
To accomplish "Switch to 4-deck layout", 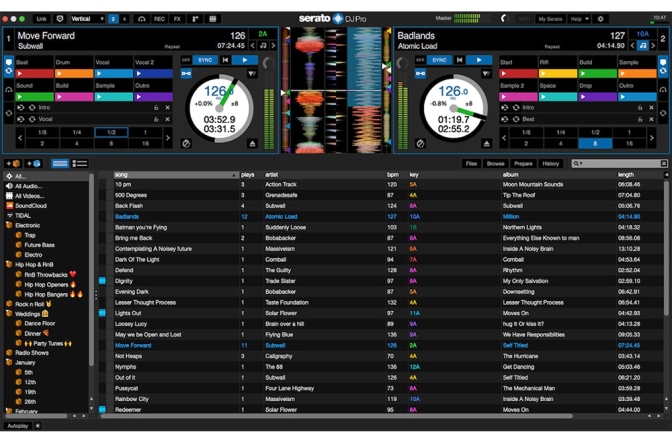I will pyautogui.click(x=124, y=19).
